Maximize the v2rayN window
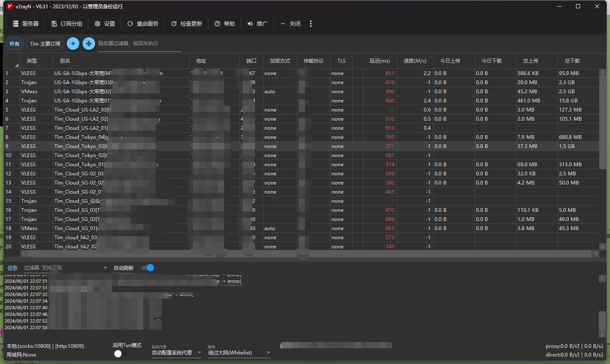This screenshot has width=610, height=364. (578, 6)
